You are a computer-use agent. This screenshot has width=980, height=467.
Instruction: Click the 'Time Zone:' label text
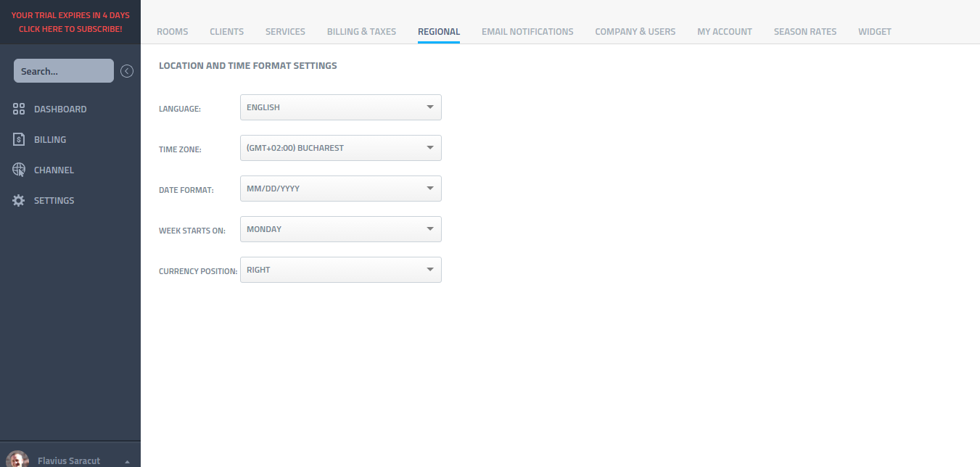pyautogui.click(x=180, y=149)
